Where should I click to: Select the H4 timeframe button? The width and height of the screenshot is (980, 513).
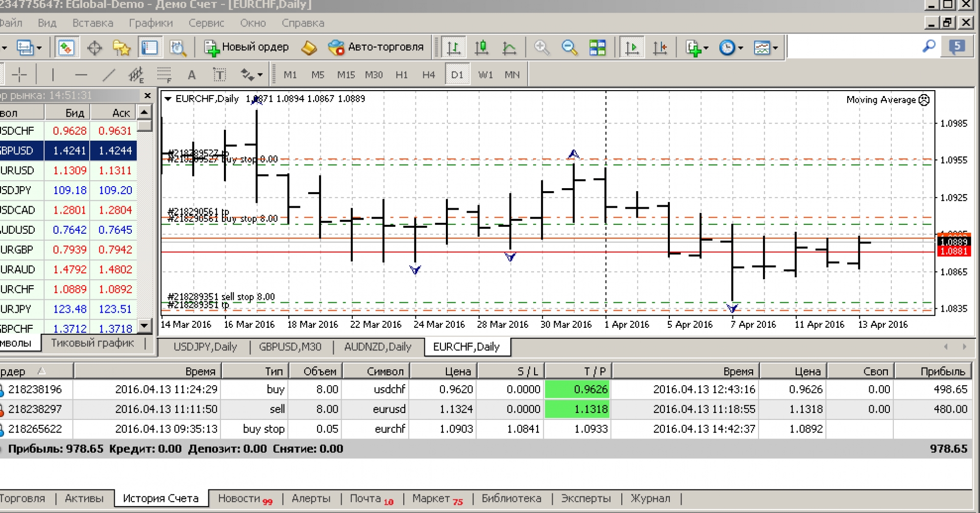point(428,75)
